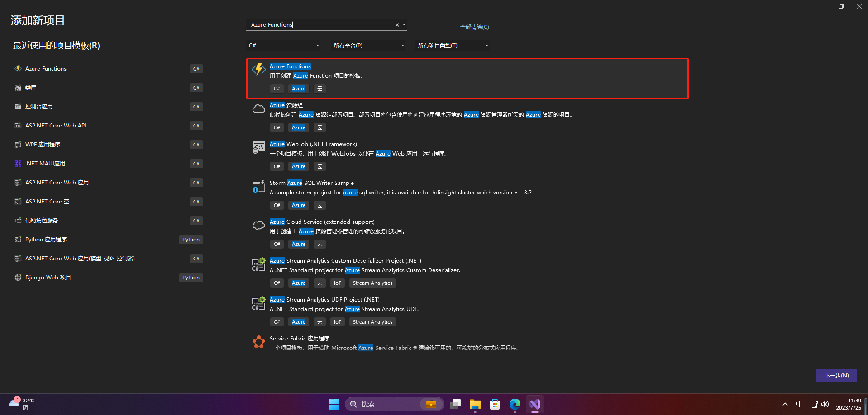Open the 所有平台(P) platform dropdown
This screenshot has width=868, height=415.
tap(369, 46)
